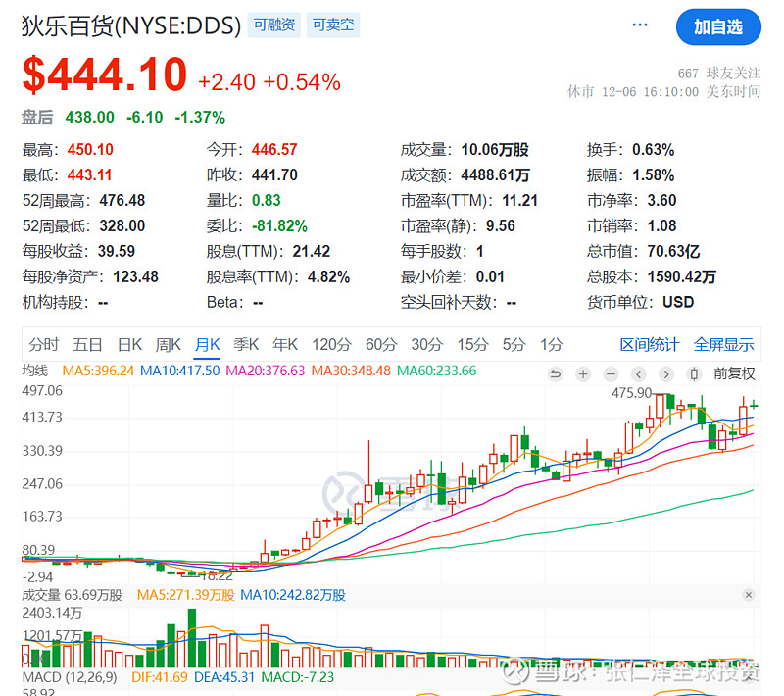
Task: Show the 5分 chart period
Action: [x=514, y=344]
